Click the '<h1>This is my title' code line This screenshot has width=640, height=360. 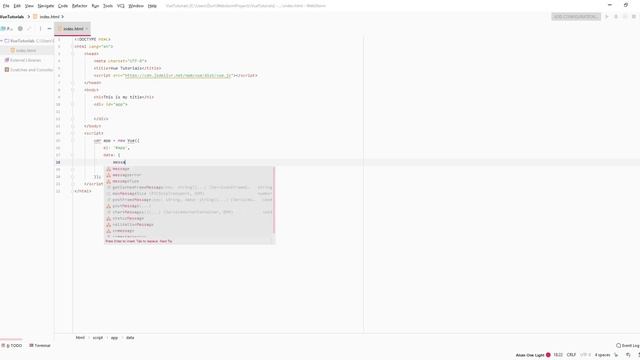pos(124,97)
